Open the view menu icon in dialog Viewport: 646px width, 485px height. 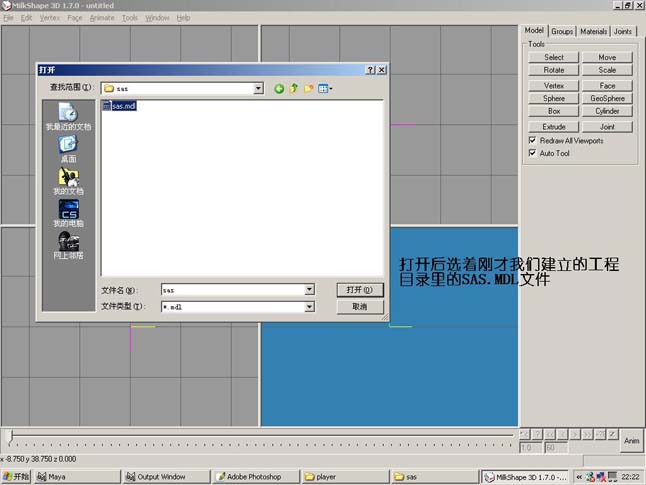coord(325,89)
